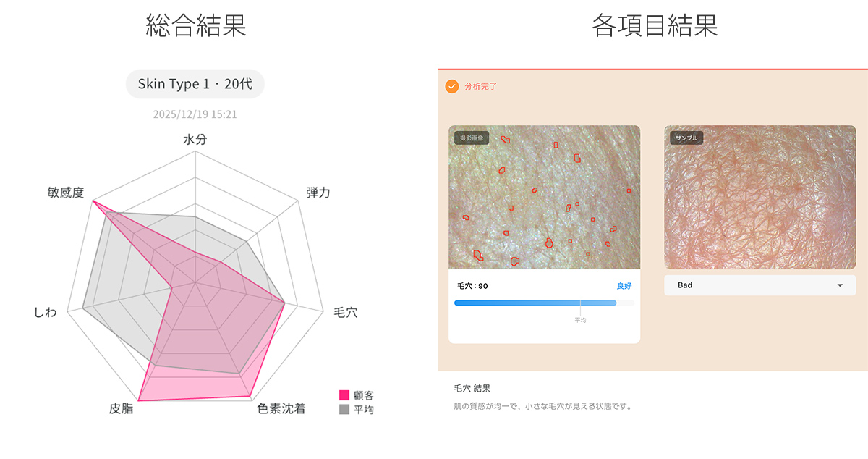Screen dimensions: 868x459
Task: Click the gray 平均 legend swatch
Action: point(344,410)
